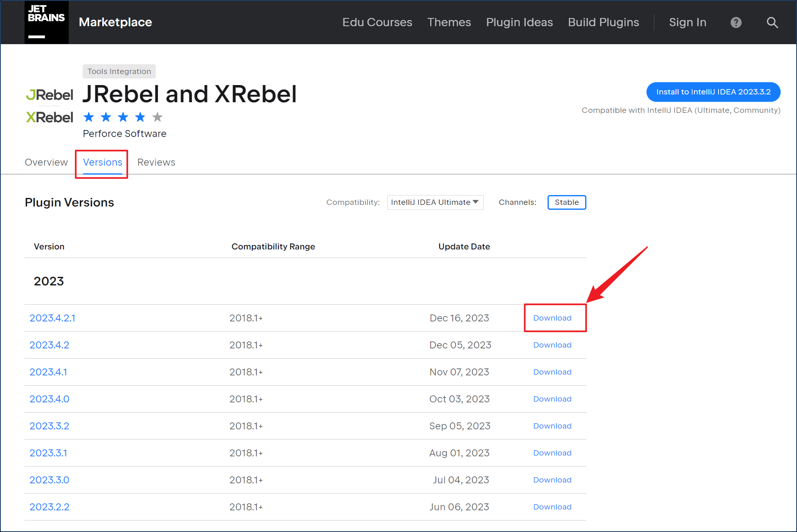Viewport: 797px width, 532px height.
Task: Click the grey fifth rating star
Action: (157, 117)
